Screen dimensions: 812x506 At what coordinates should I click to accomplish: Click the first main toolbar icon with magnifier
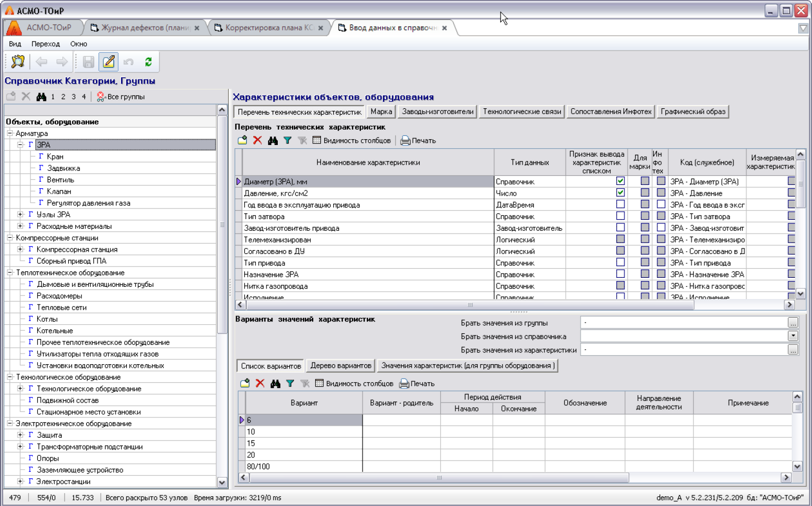[x=18, y=62]
